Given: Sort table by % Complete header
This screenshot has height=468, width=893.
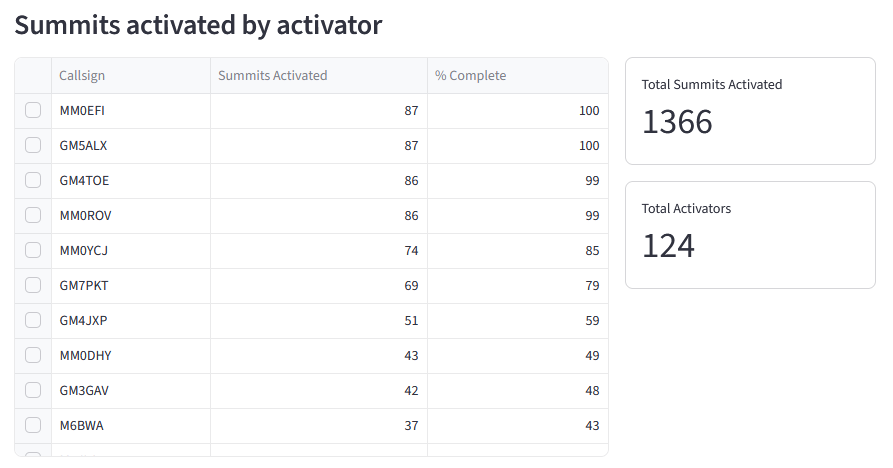Looking at the screenshot, I should [x=470, y=75].
